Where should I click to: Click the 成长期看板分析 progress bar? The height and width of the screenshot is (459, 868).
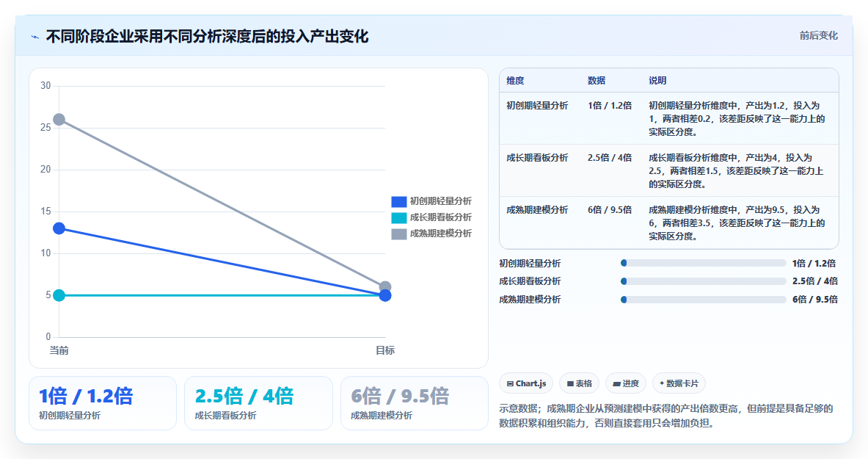point(704,281)
